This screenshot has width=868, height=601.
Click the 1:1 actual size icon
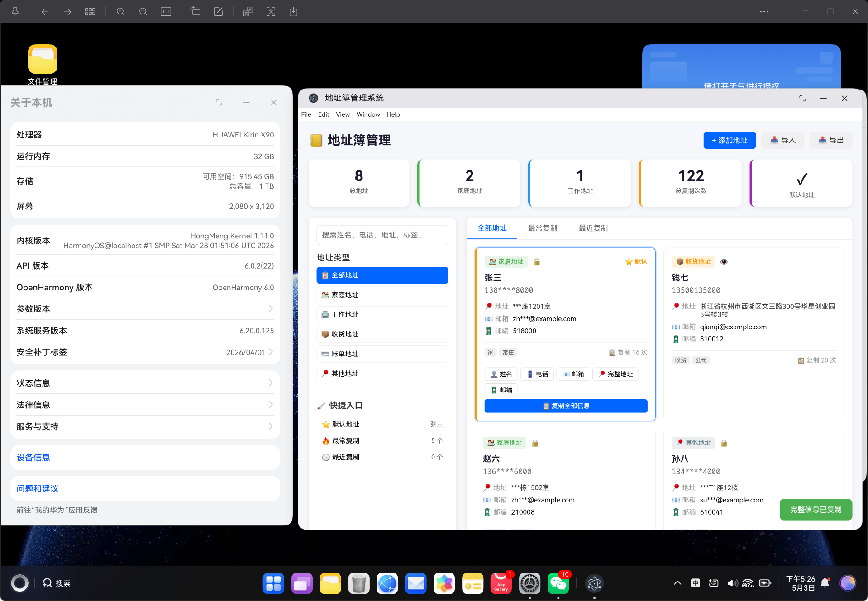(x=166, y=12)
